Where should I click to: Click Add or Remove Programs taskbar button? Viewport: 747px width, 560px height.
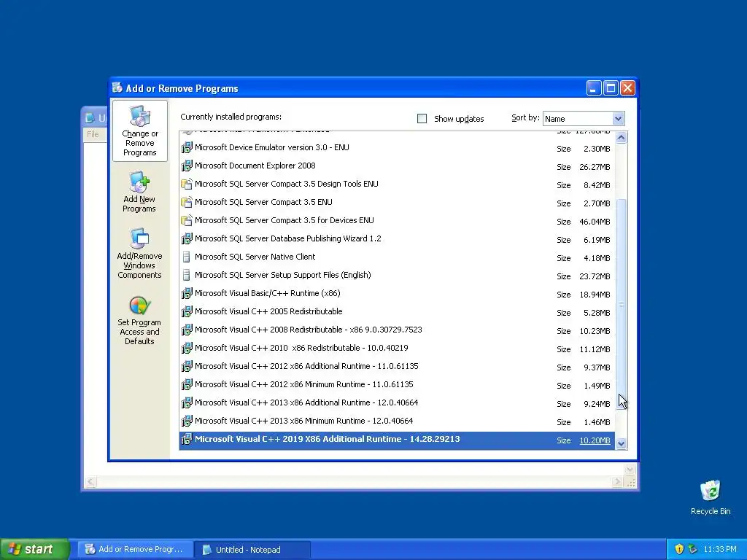(x=135, y=550)
